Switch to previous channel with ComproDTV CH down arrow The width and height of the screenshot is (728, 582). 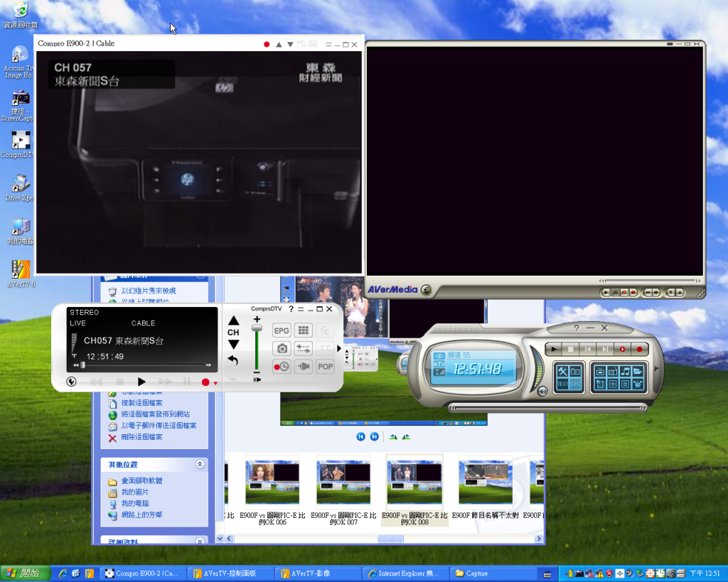coord(233,345)
